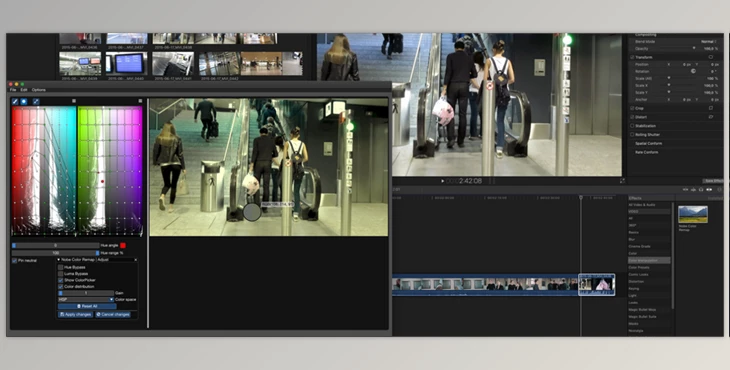Click the Distort on-screen controls icon in inspector

coord(710,117)
